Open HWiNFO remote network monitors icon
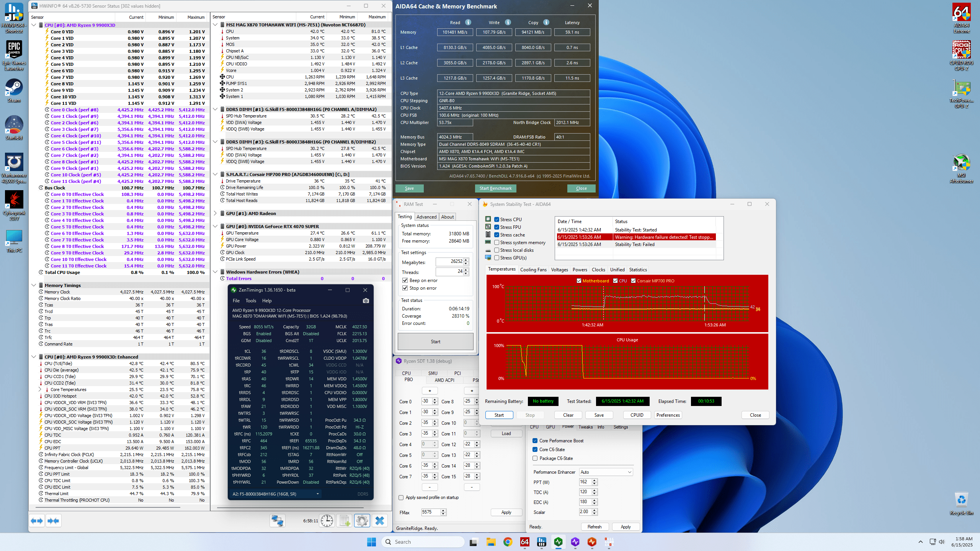980x551 pixels. pyautogui.click(x=277, y=521)
